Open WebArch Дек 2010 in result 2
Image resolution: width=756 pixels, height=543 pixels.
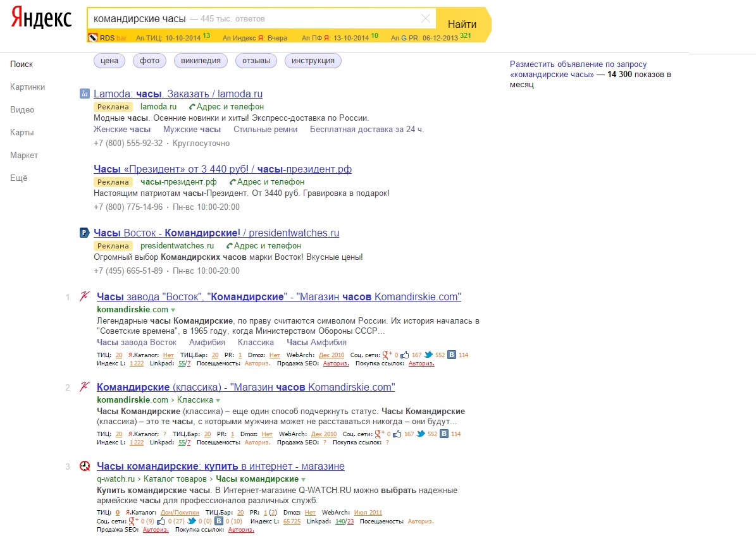(323, 434)
